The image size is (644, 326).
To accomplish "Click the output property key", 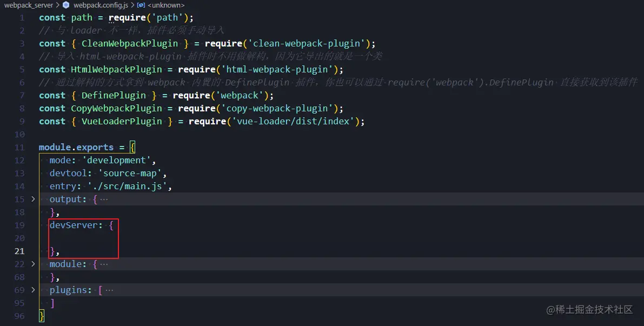I will (65, 199).
